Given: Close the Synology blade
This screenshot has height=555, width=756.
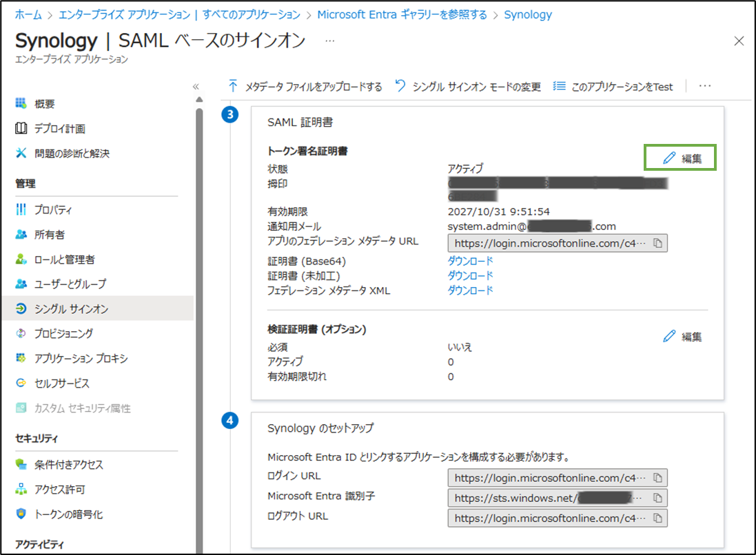Looking at the screenshot, I should point(739,41).
